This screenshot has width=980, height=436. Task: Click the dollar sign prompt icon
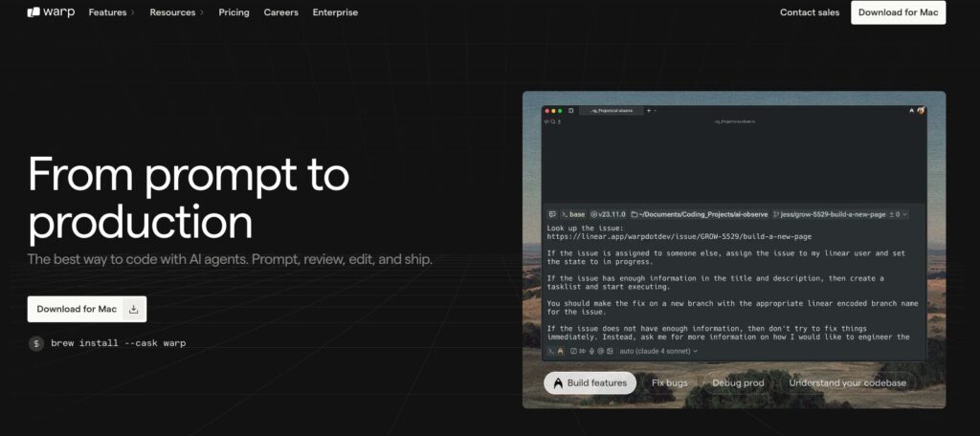36,343
